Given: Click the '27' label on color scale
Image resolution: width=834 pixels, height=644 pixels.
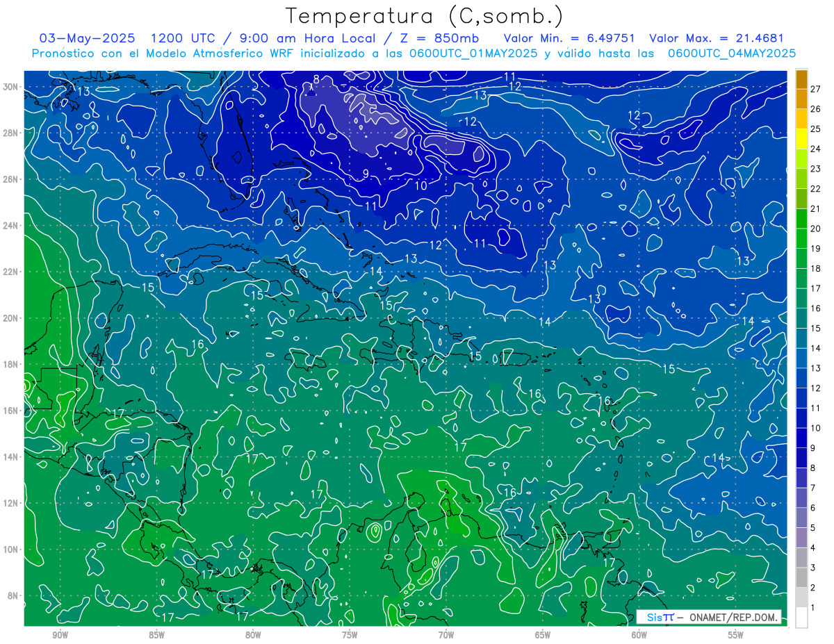Looking at the screenshot, I should coord(815,89).
